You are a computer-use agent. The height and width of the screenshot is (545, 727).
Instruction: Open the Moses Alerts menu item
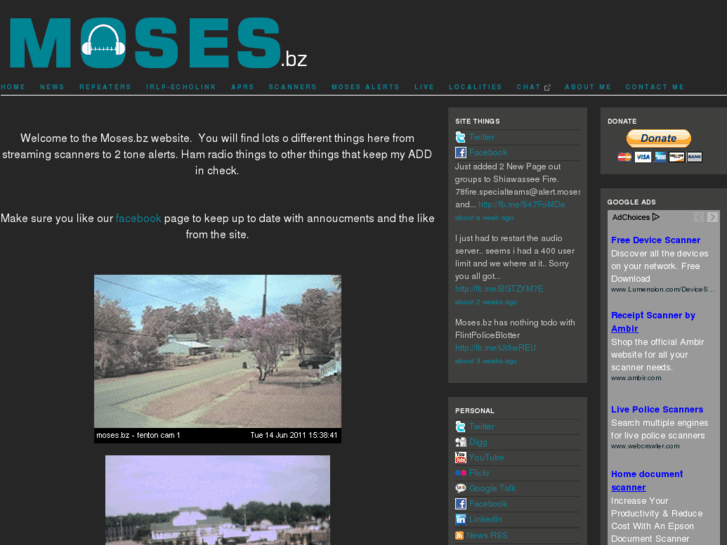click(365, 87)
